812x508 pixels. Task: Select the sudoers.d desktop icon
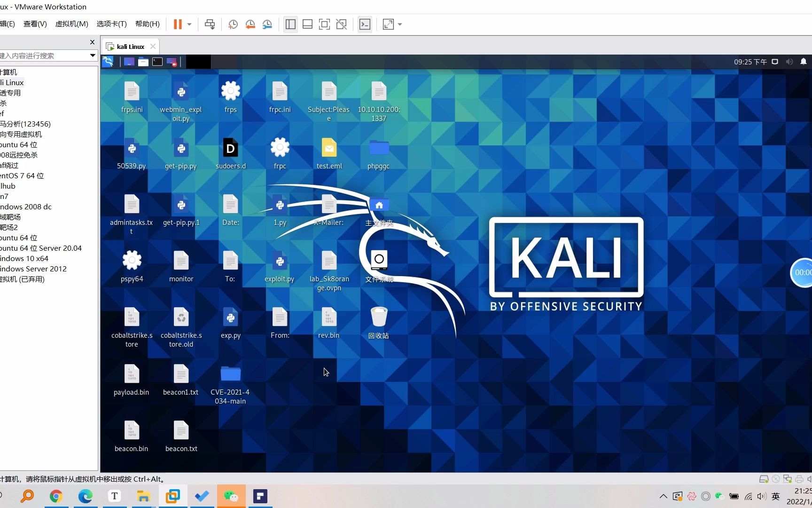coord(230,153)
